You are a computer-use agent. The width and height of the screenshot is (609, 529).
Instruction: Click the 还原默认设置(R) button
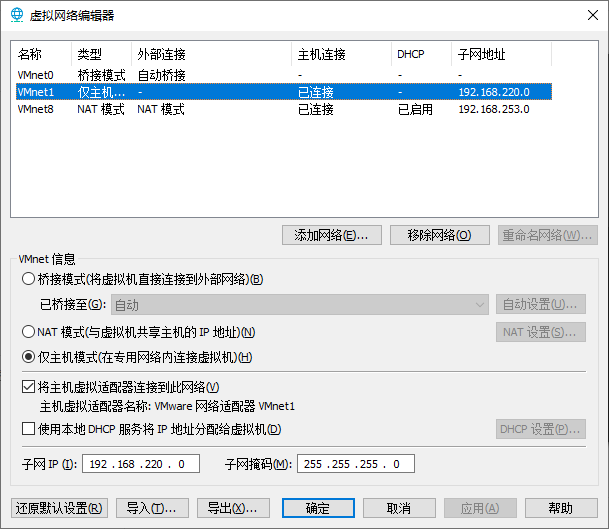pyautogui.click(x=59, y=508)
